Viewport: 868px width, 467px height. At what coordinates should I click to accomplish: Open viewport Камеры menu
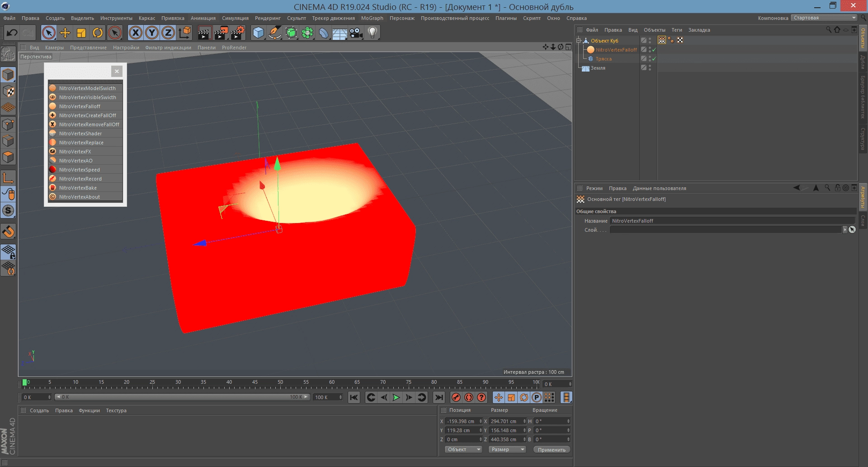point(54,48)
